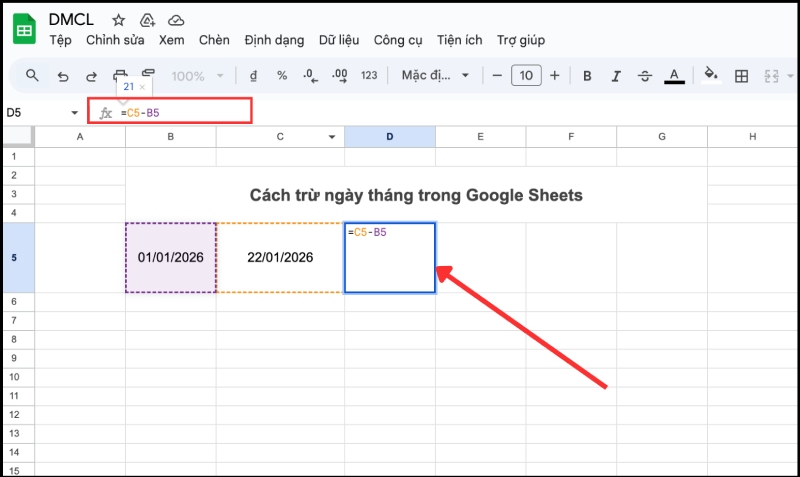The height and width of the screenshot is (477, 800).
Task: Open the Google Sheets home icon
Action: click(x=24, y=30)
